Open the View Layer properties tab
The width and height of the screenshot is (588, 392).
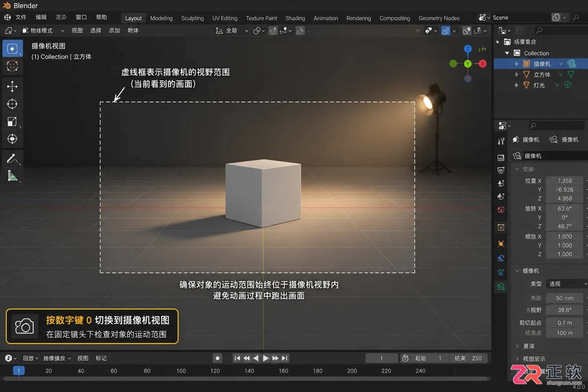501,183
